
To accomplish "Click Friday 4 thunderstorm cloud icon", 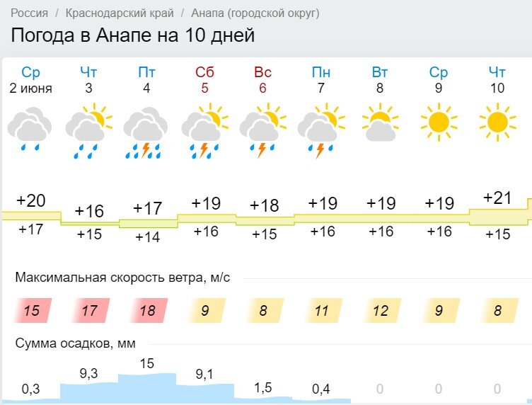I will click(146, 132).
